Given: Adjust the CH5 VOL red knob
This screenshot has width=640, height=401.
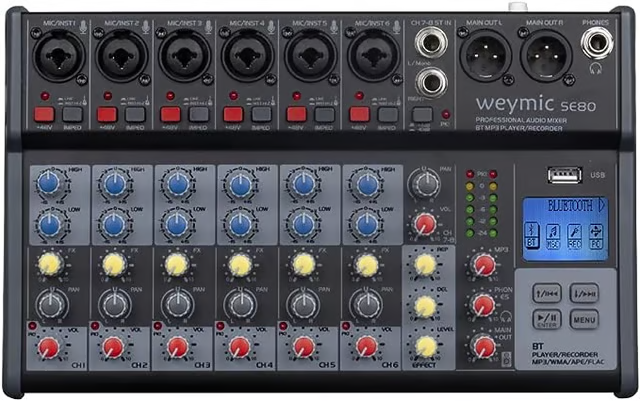Looking at the screenshot, I should pyautogui.click(x=304, y=348).
